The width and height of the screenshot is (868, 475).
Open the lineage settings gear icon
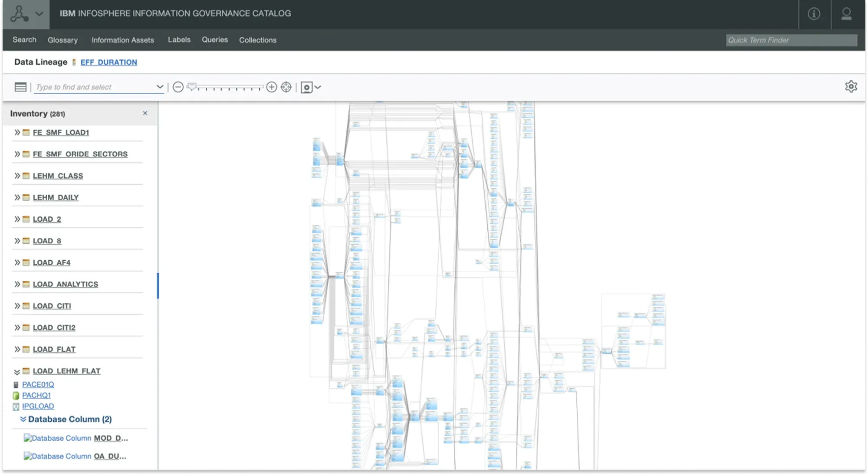coord(851,87)
